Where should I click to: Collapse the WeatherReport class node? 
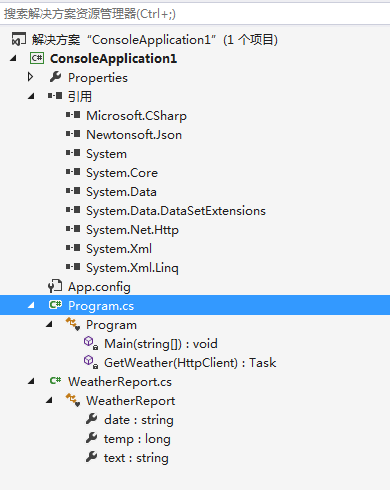point(49,400)
